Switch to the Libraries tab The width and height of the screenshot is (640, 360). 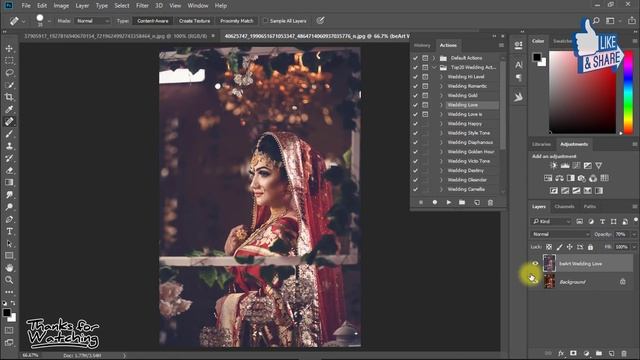point(541,144)
